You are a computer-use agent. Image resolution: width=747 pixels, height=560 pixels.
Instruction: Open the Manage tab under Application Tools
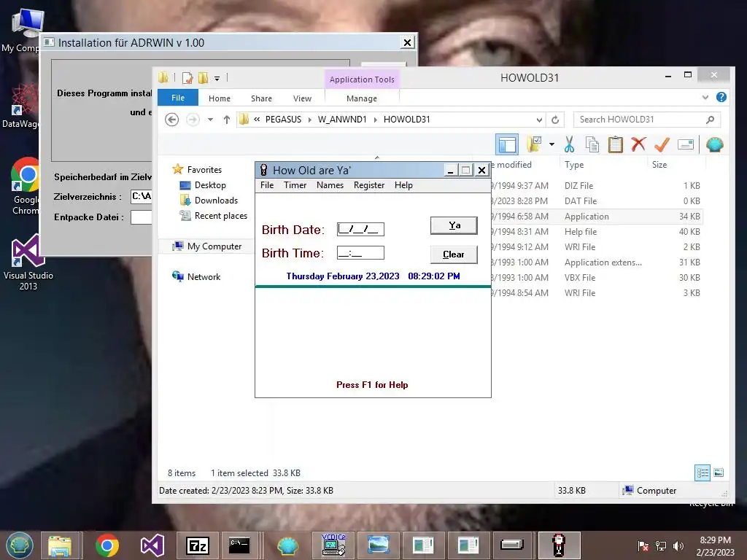click(x=362, y=98)
